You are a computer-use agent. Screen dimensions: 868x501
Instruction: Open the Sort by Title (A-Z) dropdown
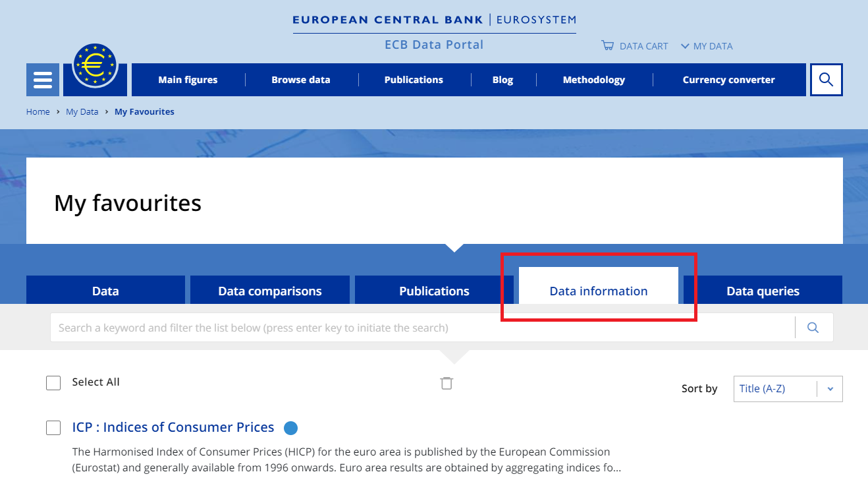pyautogui.click(x=788, y=389)
